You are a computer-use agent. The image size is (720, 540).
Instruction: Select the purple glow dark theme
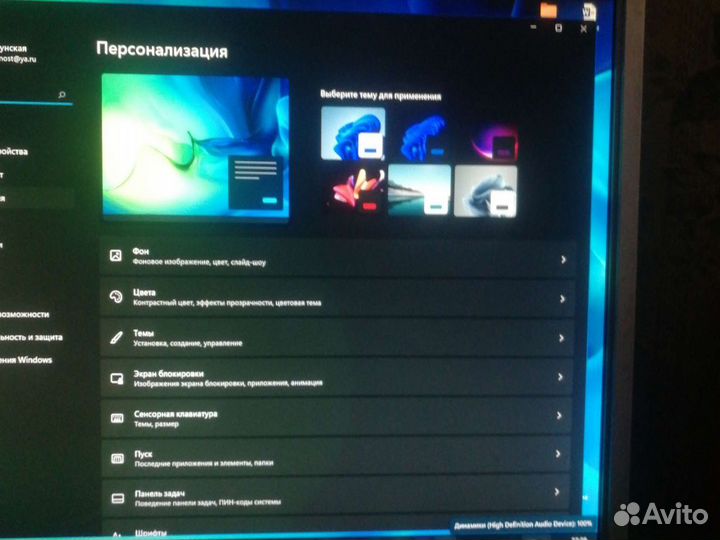pos(493,141)
